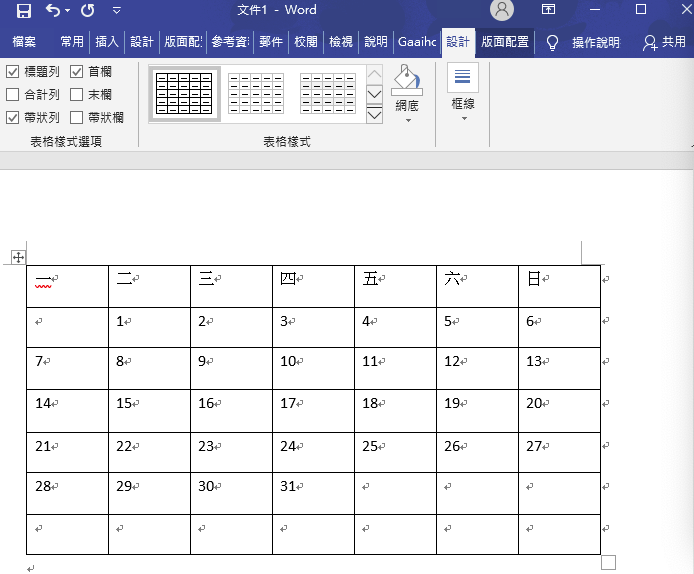Click the Redo/Repeat icon
The height and width of the screenshot is (574, 694).
88,10
